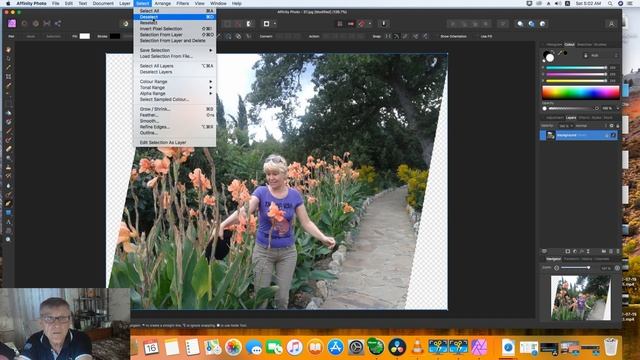Select the Move tool in tools panel
The image size is (640, 360).
click(8, 59)
